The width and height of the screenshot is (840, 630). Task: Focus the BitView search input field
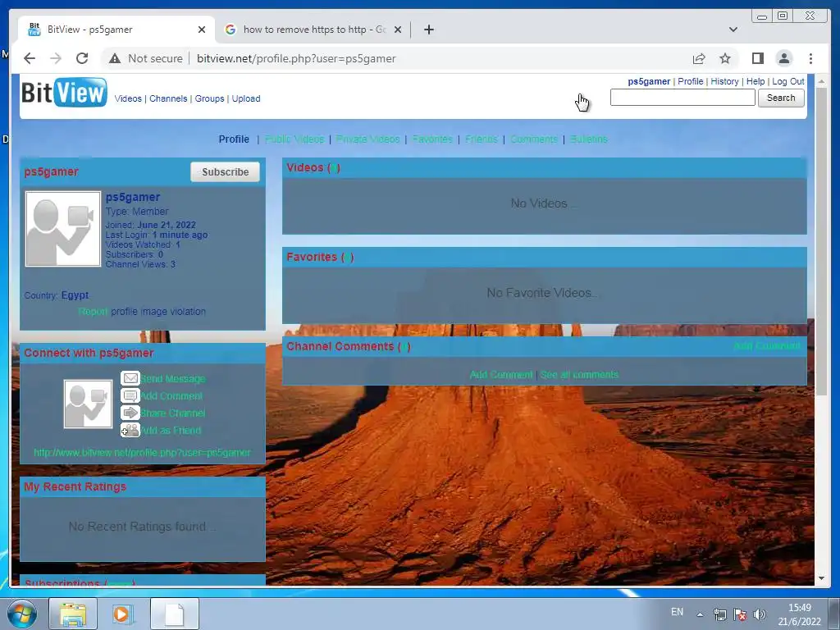click(682, 98)
